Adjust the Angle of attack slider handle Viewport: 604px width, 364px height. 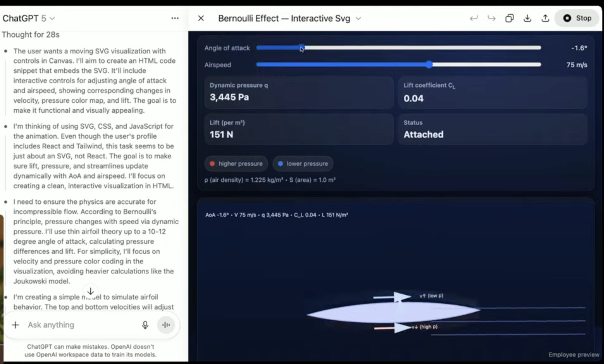coord(302,47)
